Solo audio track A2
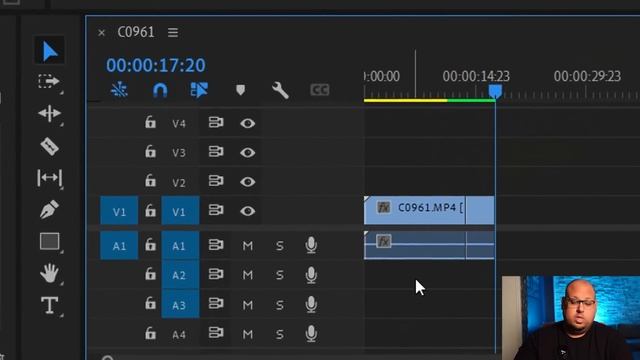Screen dimensions: 640x360 point(280,275)
